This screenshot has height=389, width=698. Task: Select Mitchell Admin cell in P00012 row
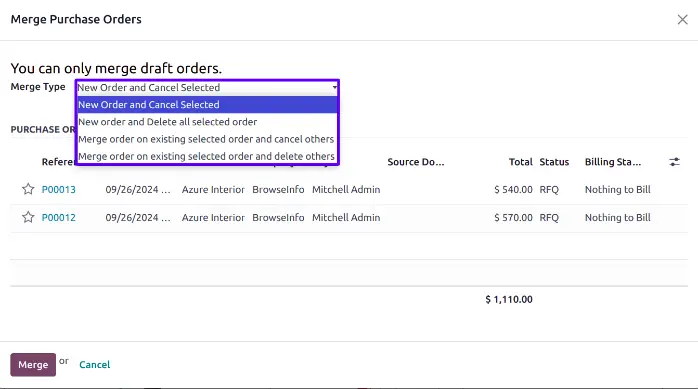pos(346,218)
